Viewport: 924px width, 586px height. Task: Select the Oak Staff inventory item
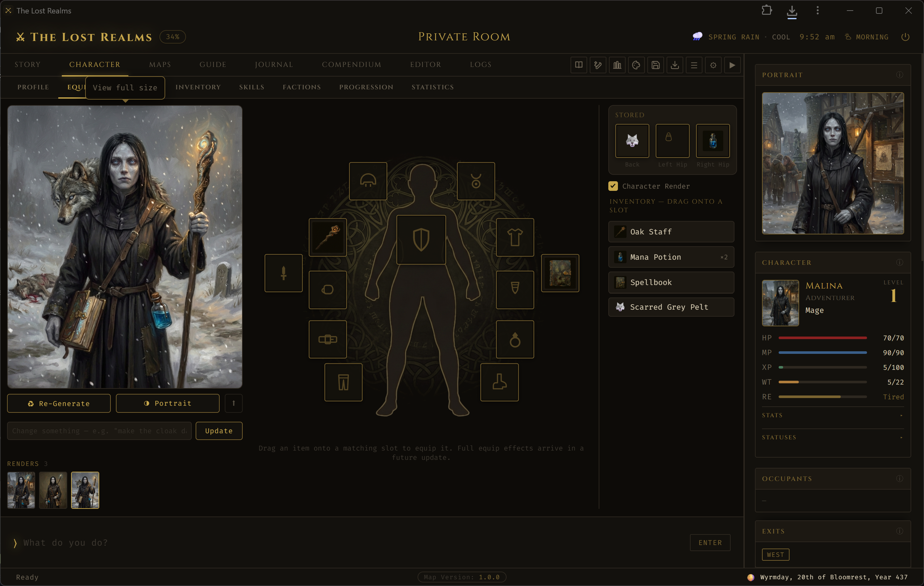click(671, 232)
